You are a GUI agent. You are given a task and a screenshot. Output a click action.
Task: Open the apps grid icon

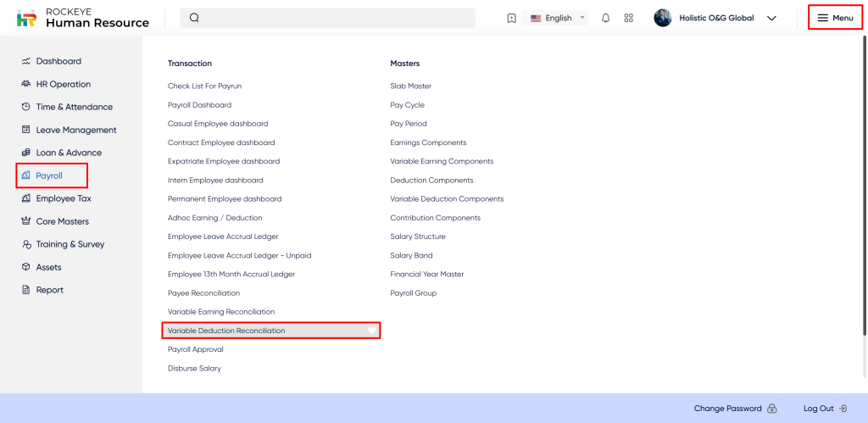point(628,18)
